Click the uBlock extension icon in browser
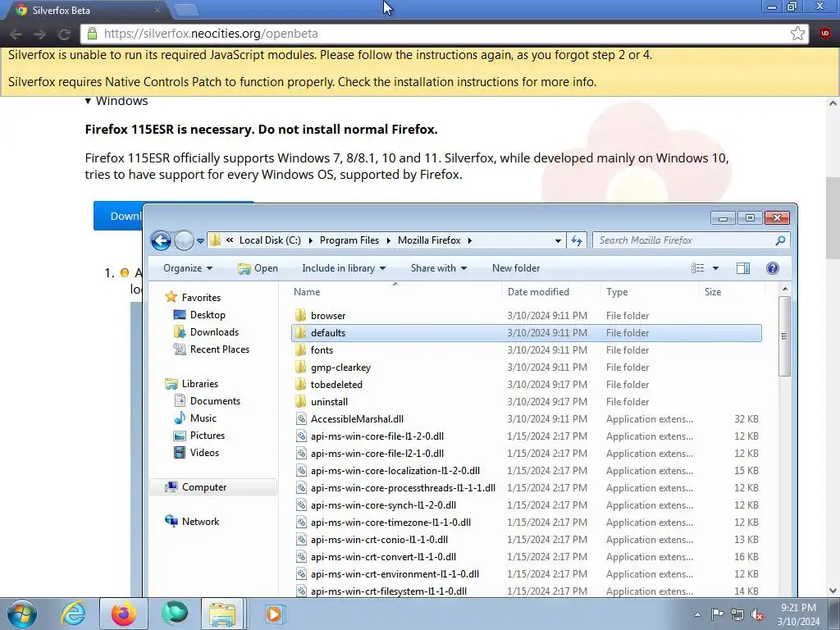The image size is (840, 630). tap(825, 34)
